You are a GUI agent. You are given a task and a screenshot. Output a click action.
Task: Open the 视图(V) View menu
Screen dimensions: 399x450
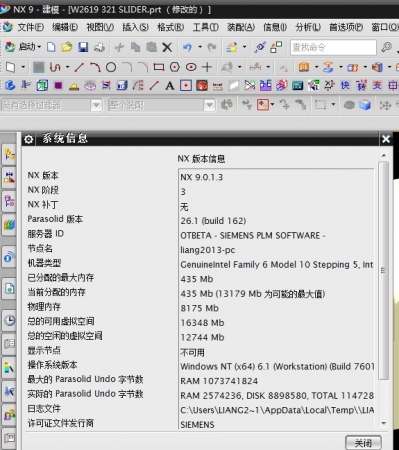[x=100, y=27]
